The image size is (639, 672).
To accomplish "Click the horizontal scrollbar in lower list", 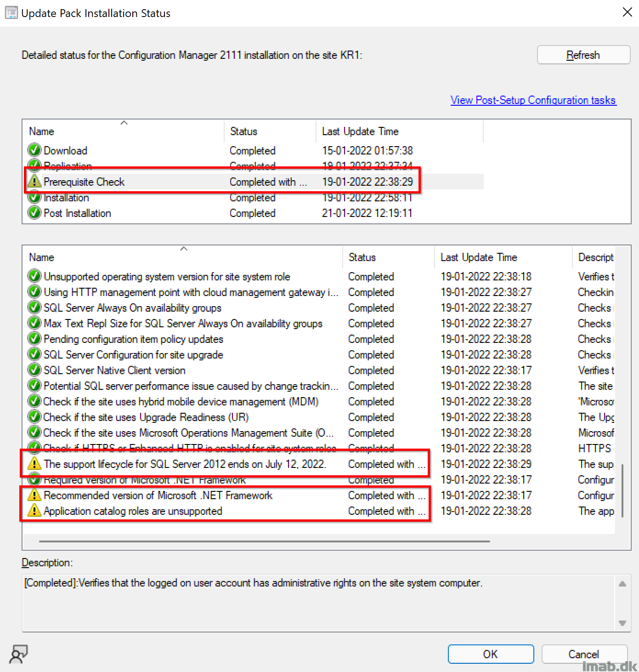I will (x=264, y=541).
